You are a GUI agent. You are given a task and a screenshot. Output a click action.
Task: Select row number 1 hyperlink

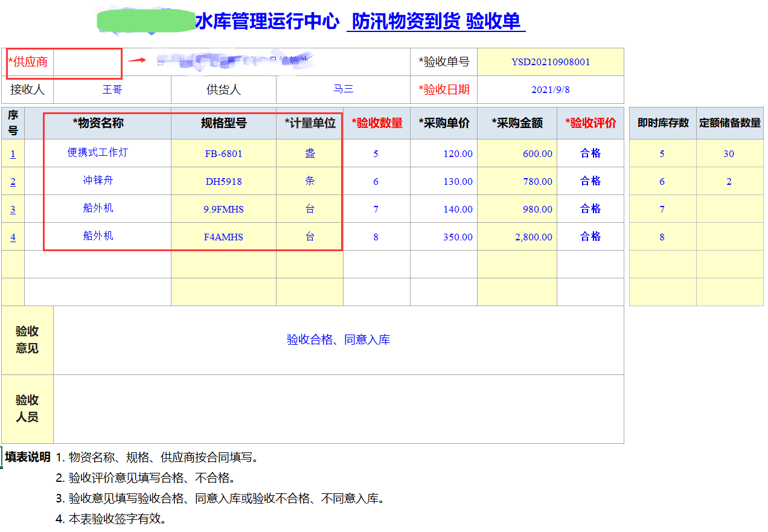click(13, 153)
